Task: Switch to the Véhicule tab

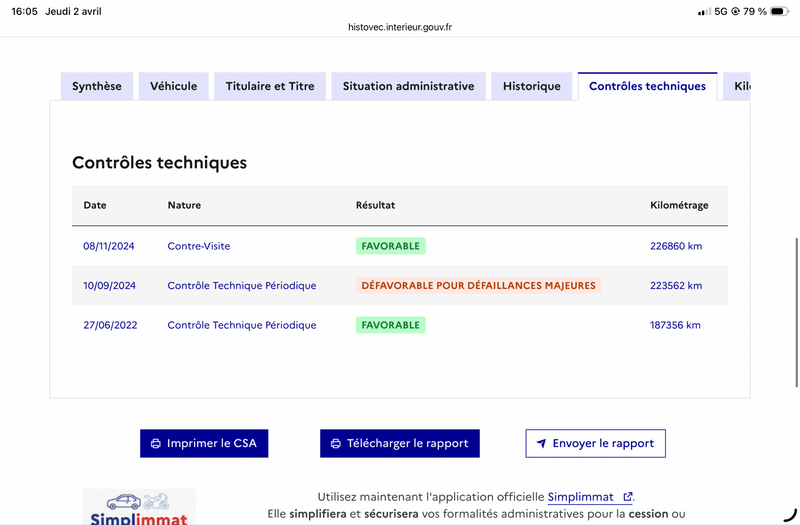Action: click(x=173, y=86)
